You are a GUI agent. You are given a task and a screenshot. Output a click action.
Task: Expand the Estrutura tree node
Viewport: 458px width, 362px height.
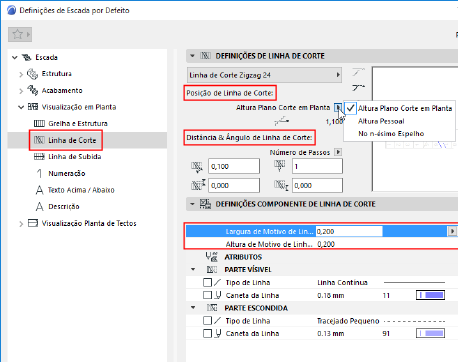pos(21,74)
